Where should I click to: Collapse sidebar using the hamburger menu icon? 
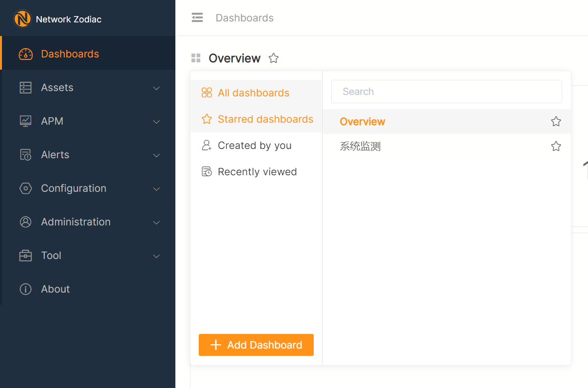click(197, 18)
